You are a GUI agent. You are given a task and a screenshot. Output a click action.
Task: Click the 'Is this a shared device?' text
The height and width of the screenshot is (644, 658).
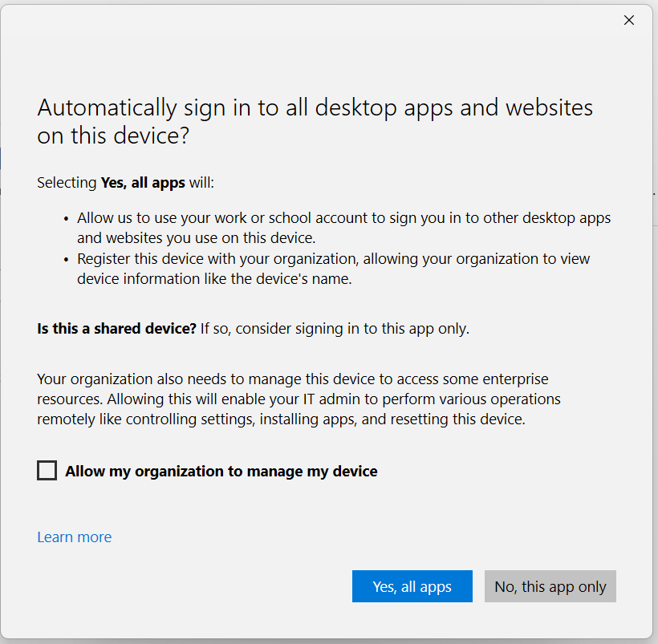click(116, 329)
